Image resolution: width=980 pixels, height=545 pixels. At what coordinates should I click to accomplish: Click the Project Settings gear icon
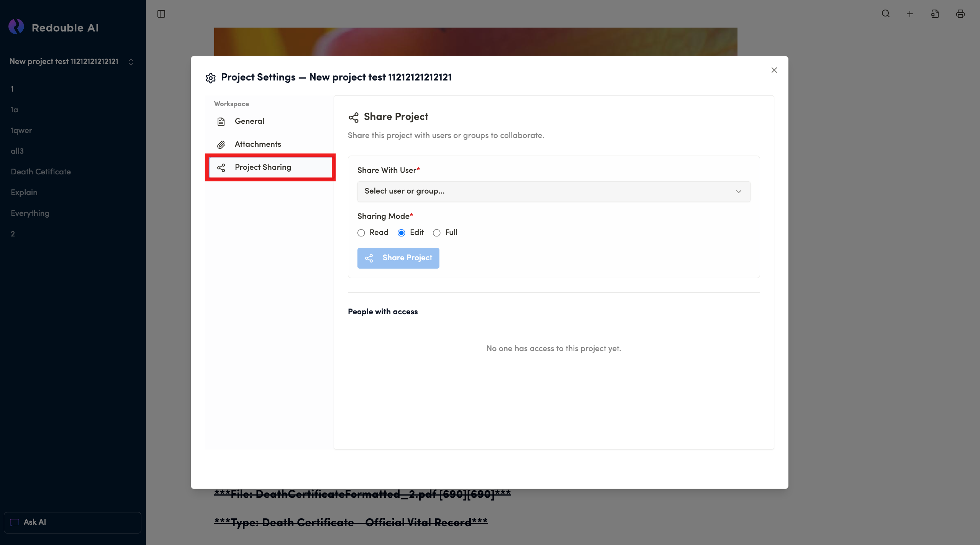point(211,78)
